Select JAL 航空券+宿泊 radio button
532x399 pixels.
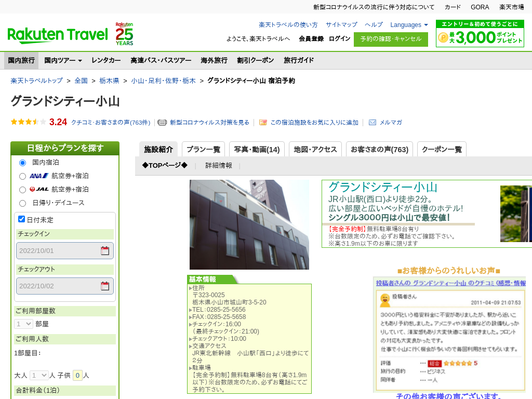[22, 190]
